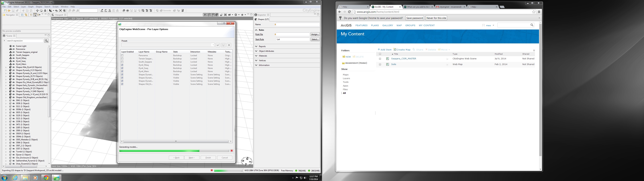The width and height of the screenshot is (644, 181).
Task: Click the Cancel button in WebScene dialog
Action: click(x=225, y=158)
